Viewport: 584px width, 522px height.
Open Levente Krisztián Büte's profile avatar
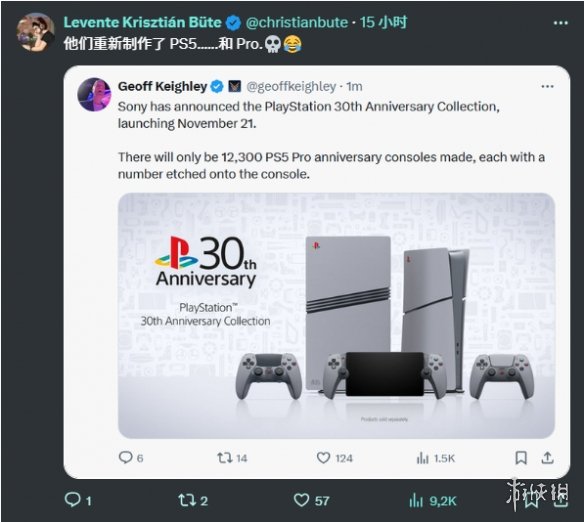pos(35,32)
